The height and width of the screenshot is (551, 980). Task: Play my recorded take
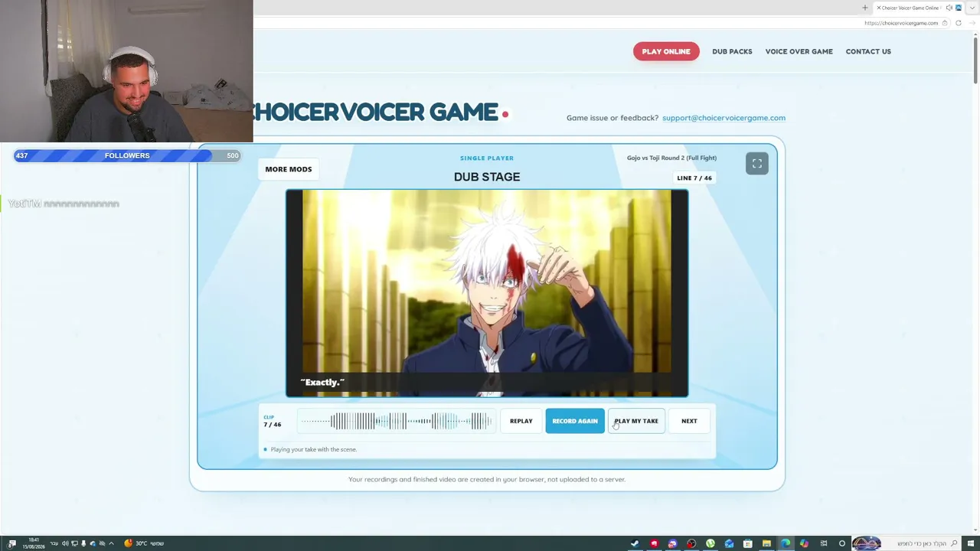point(636,421)
